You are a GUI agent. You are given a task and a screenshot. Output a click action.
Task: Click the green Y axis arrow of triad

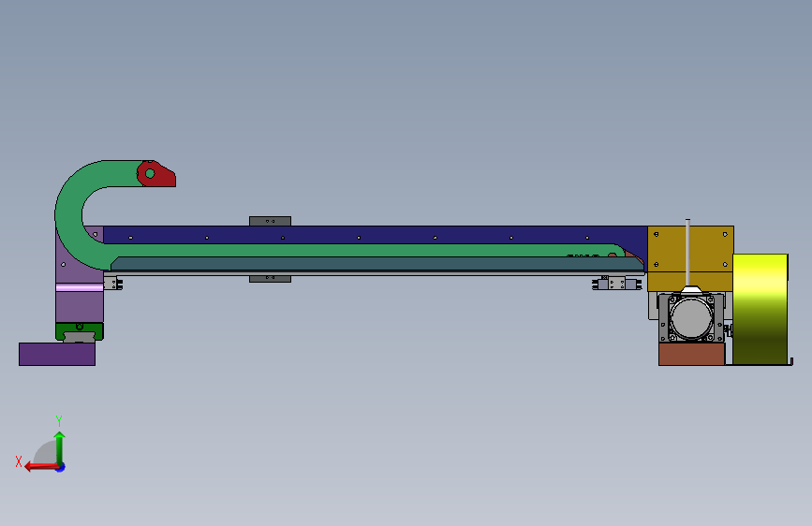pos(60,447)
